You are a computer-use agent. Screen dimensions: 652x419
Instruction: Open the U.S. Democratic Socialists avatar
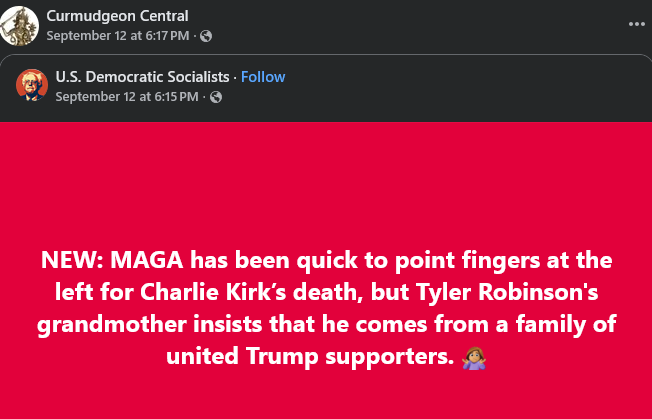coord(32,85)
